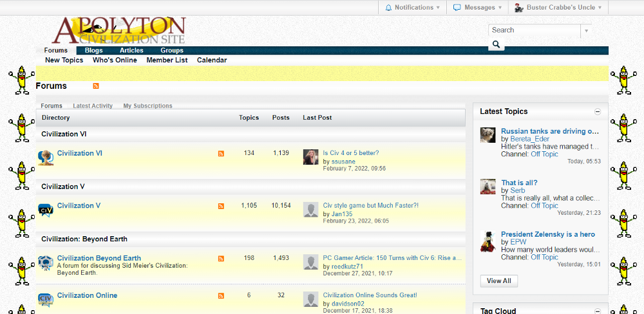Switch to My Subscriptions tab

click(148, 106)
